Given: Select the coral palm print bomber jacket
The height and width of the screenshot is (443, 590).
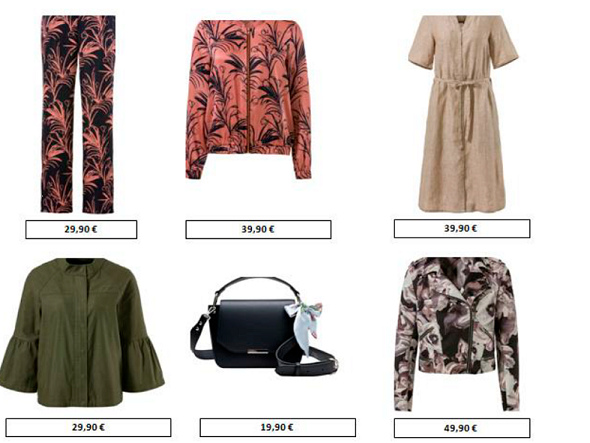Looking at the screenshot, I should click(248, 99).
